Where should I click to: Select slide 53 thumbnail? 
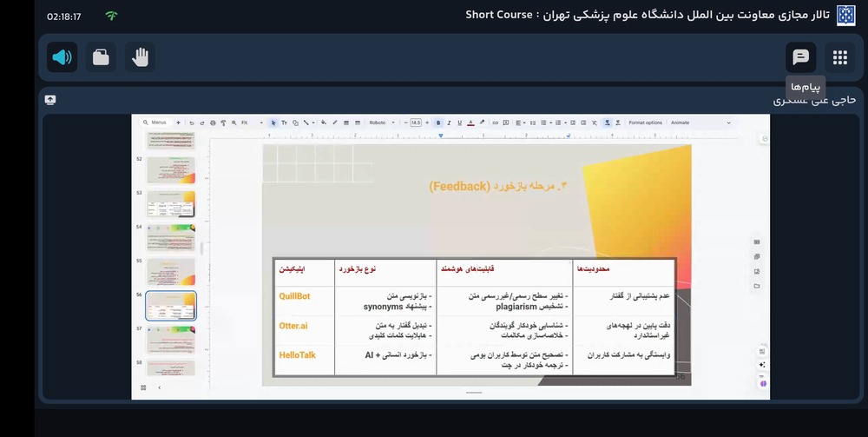point(171,203)
